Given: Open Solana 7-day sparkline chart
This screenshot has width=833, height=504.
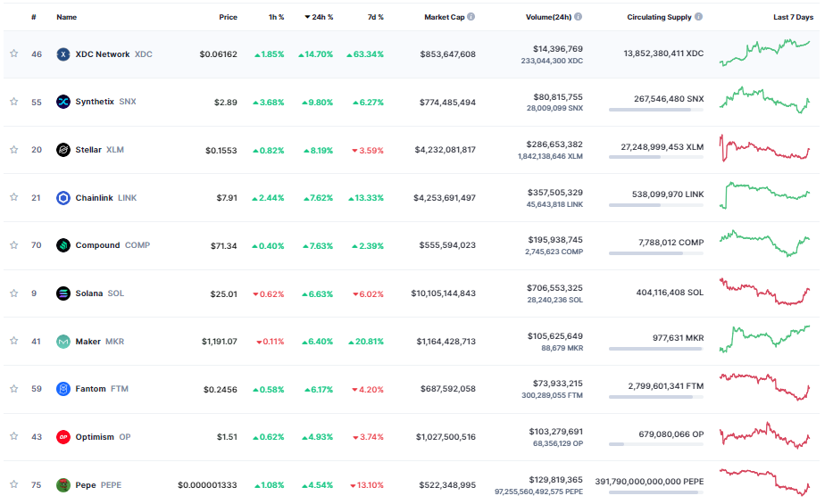Looking at the screenshot, I should click(x=765, y=292).
